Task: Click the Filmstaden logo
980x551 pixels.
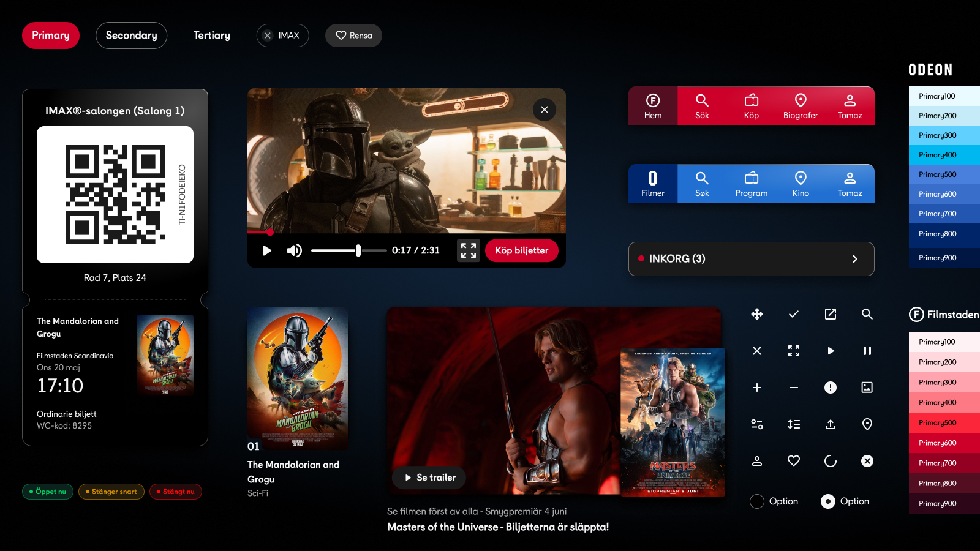Action: (944, 315)
